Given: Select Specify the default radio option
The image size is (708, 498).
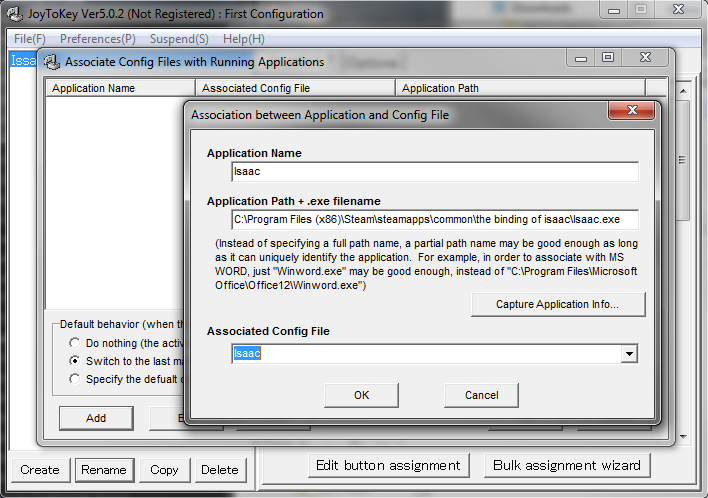Looking at the screenshot, I should click(x=75, y=379).
